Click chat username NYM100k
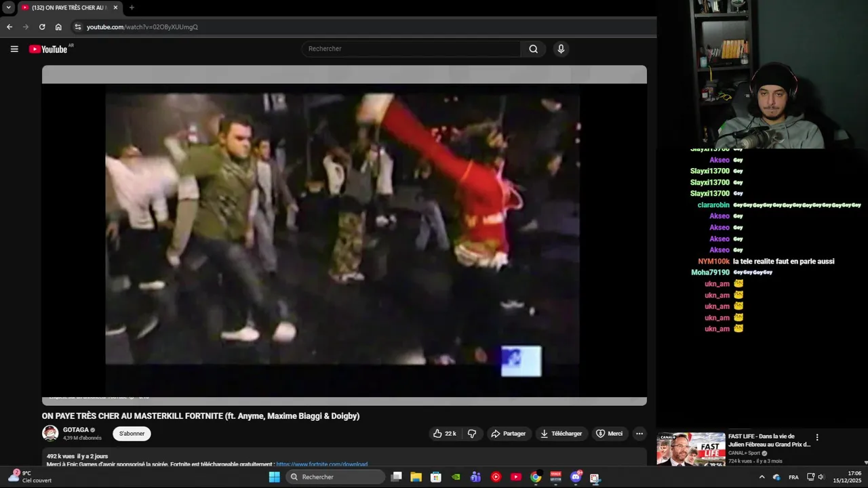The image size is (868, 488). click(x=713, y=262)
